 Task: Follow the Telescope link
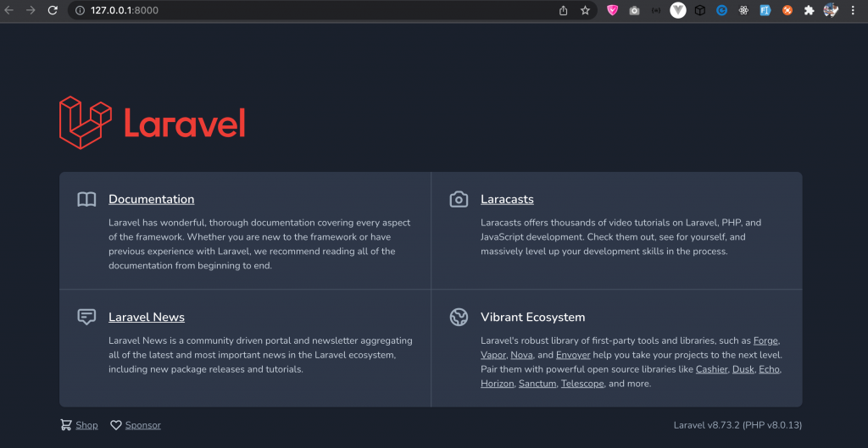click(582, 384)
